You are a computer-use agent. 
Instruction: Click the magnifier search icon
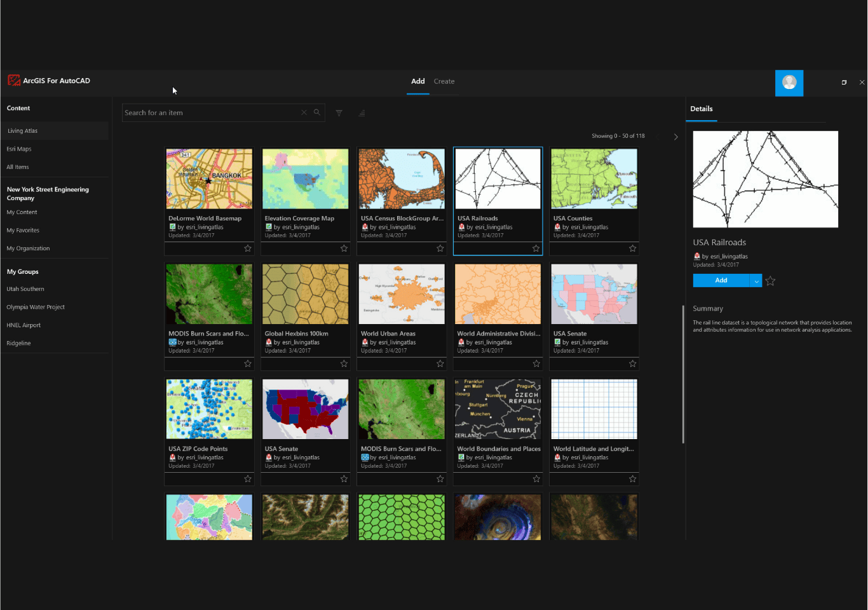(x=316, y=112)
